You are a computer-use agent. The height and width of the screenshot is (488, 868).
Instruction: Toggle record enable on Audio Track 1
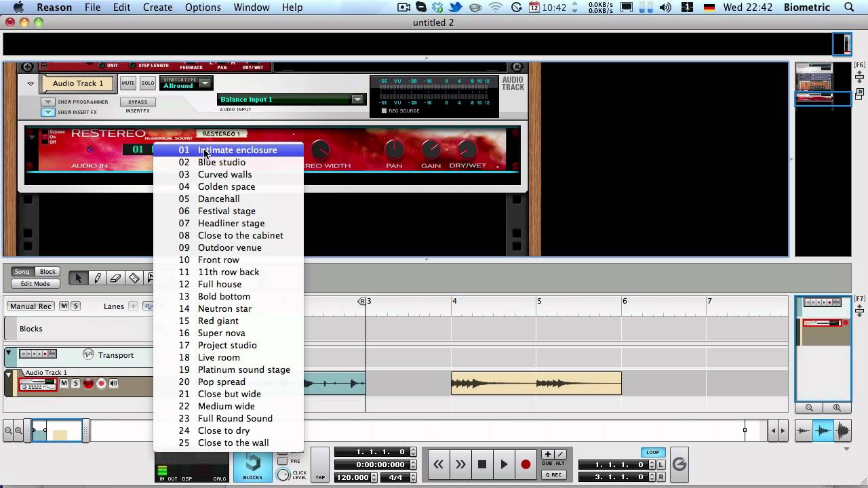click(x=101, y=384)
